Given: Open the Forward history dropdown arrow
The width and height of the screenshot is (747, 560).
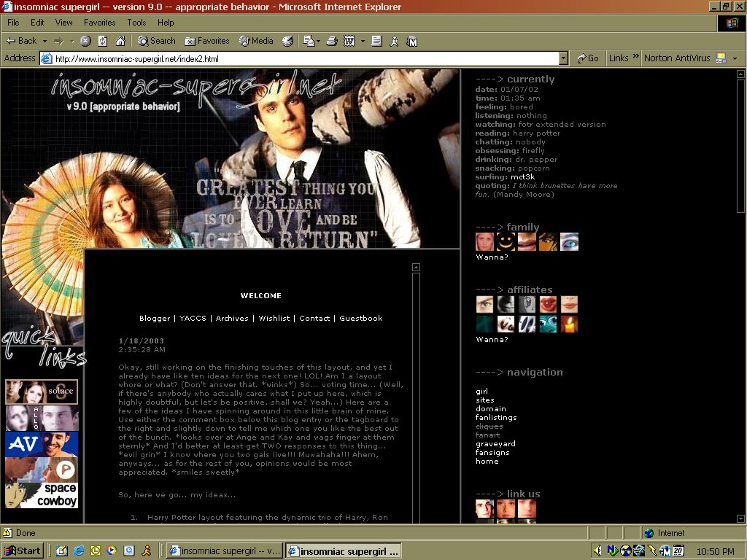Looking at the screenshot, I should [x=72, y=42].
